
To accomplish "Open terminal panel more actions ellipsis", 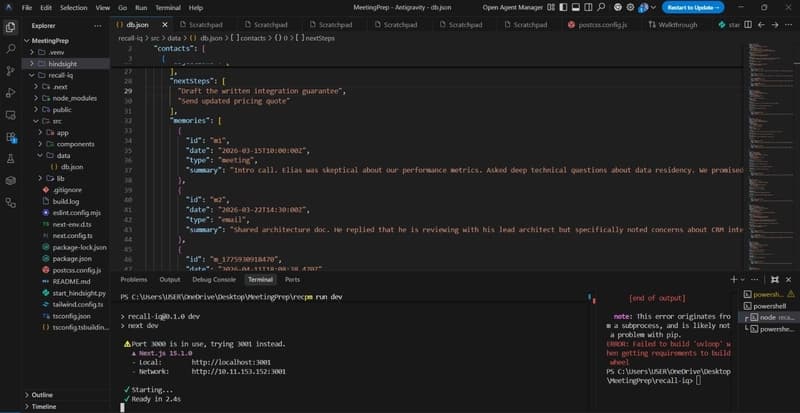I will 754,279.
